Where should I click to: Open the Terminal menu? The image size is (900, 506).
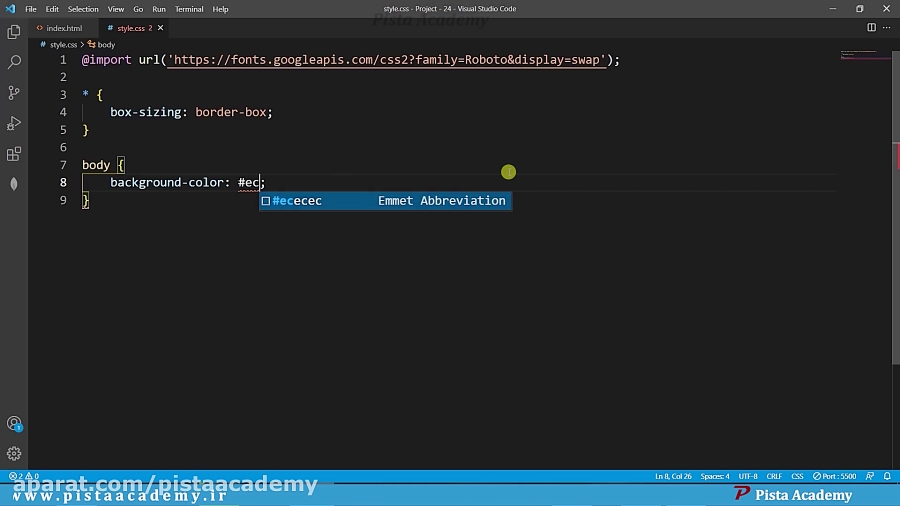pyautogui.click(x=189, y=9)
